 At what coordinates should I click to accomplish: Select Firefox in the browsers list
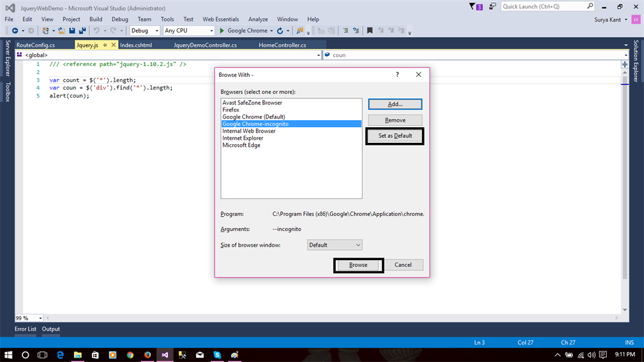231,110
